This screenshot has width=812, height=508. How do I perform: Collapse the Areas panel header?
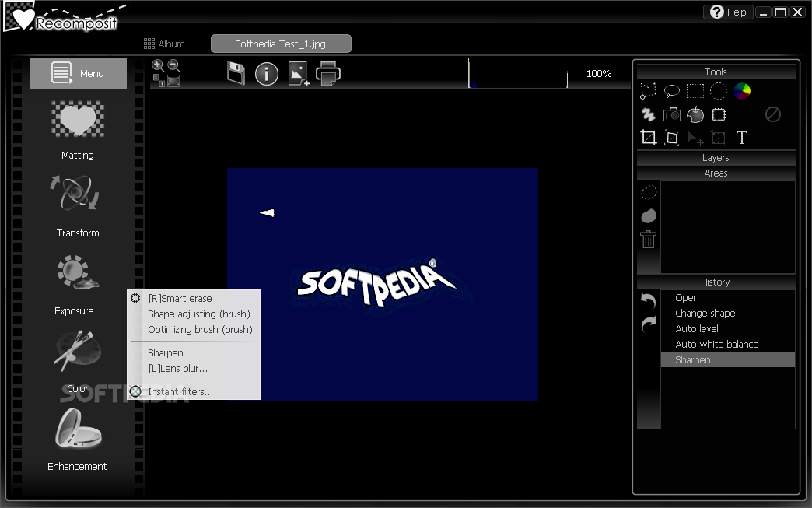pos(716,173)
